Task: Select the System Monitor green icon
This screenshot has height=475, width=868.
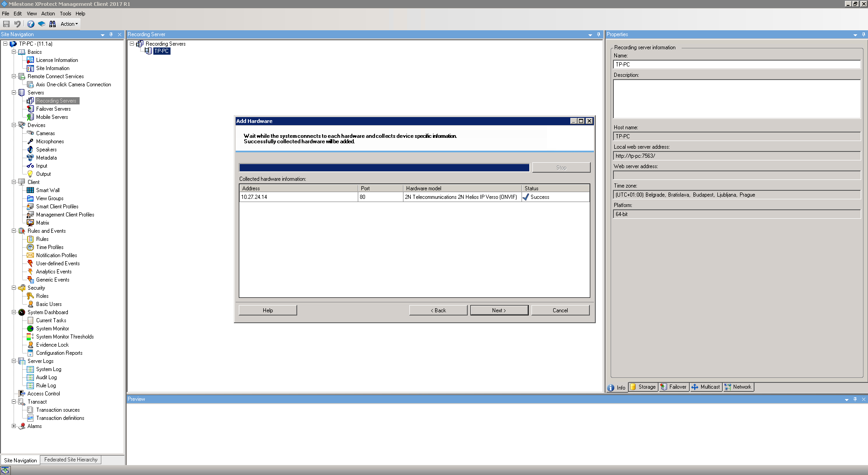Action: coord(30,329)
